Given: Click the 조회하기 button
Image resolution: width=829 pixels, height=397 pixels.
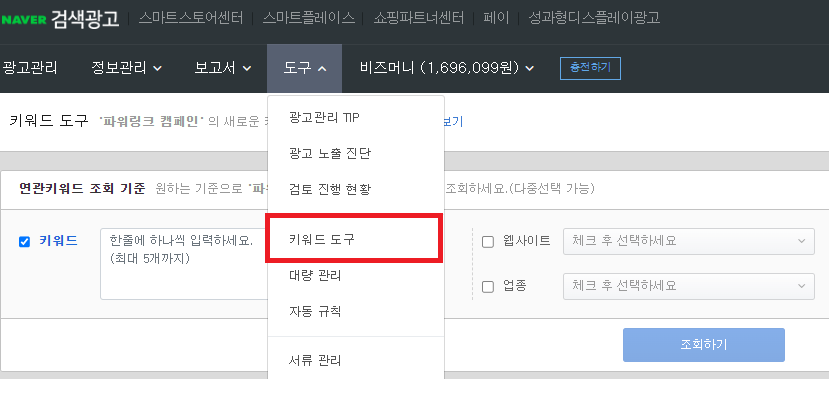Looking at the screenshot, I should click(x=704, y=345).
